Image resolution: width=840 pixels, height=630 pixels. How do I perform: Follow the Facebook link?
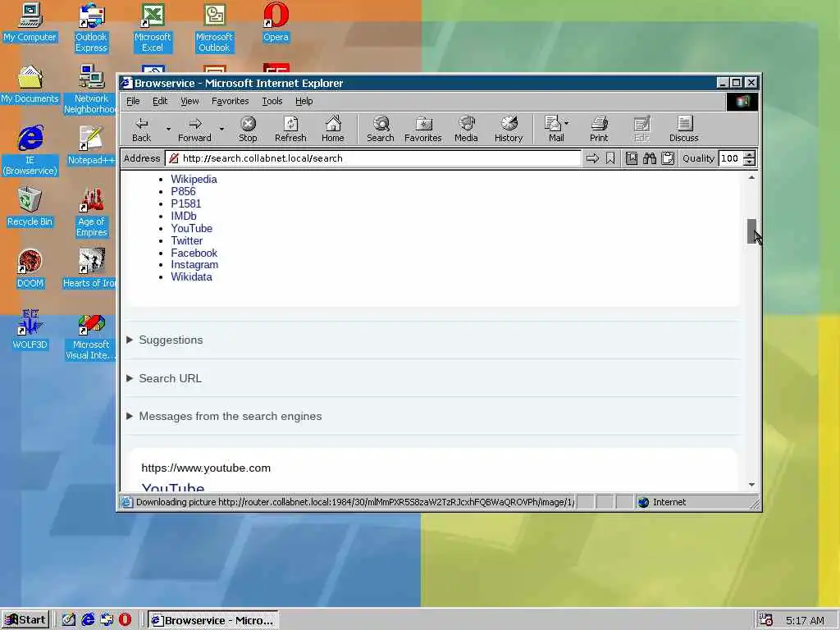click(194, 253)
